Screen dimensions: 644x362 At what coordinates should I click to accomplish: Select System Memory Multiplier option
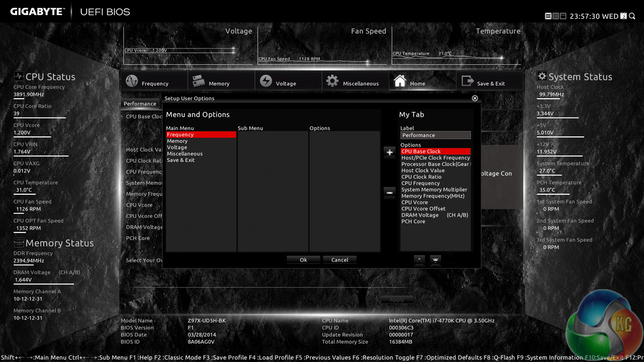(x=435, y=190)
